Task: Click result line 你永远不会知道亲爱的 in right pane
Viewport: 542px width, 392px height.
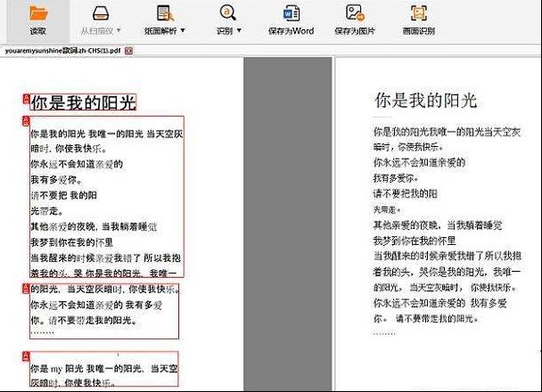Action: click(419, 162)
